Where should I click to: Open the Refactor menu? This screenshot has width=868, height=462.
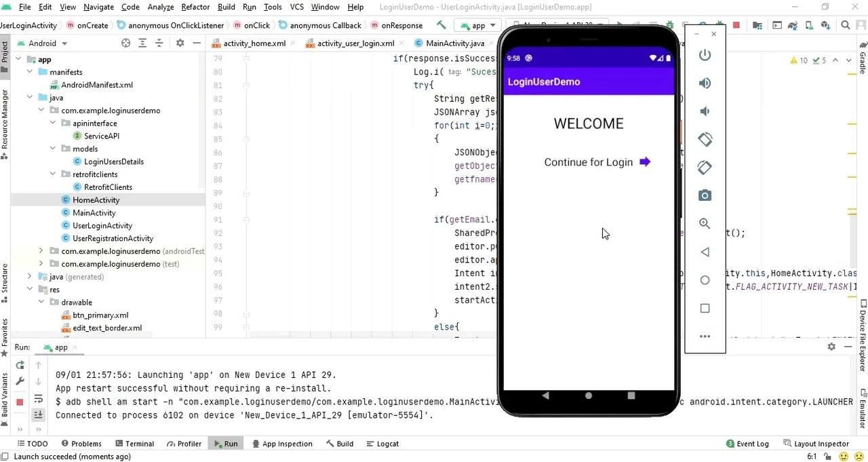click(195, 7)
